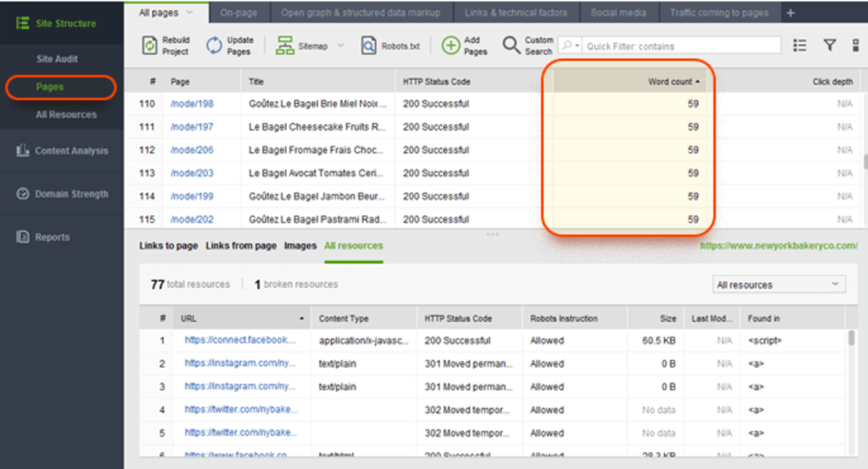The height and width of the screenshot is (469, 868).
Task: Click the Rebuild Project icon
Action: pos(151,46)
